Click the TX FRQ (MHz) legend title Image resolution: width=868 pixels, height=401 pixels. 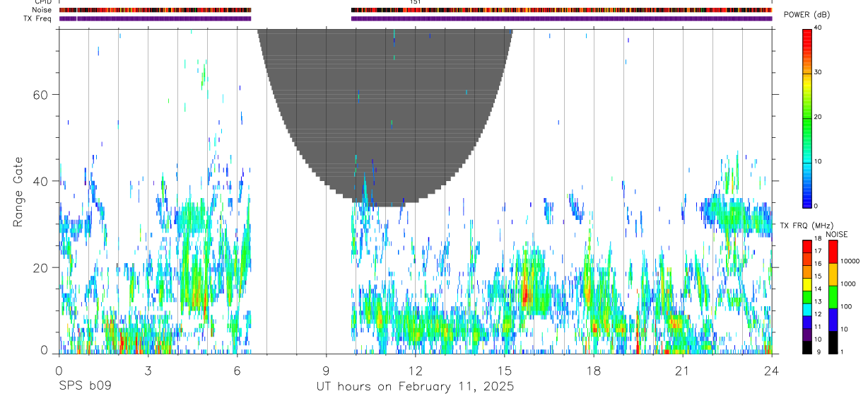click(807, 226)
